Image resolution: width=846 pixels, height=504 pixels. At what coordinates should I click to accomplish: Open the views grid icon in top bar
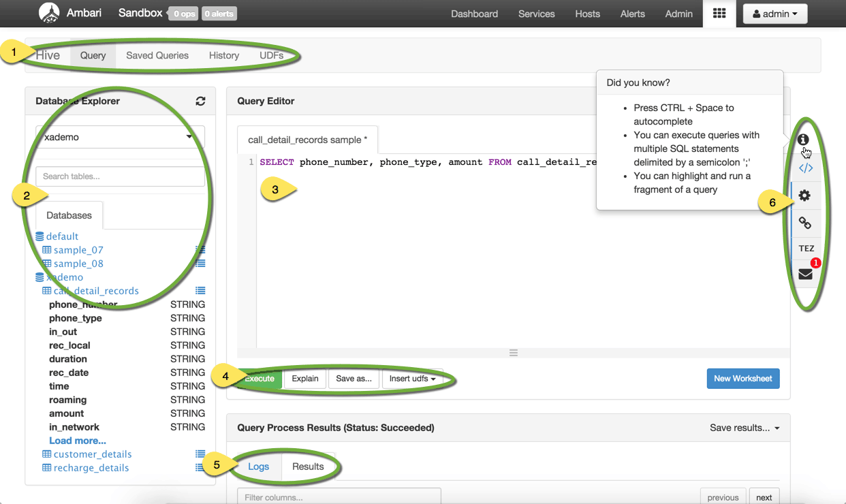pos(719,14)
